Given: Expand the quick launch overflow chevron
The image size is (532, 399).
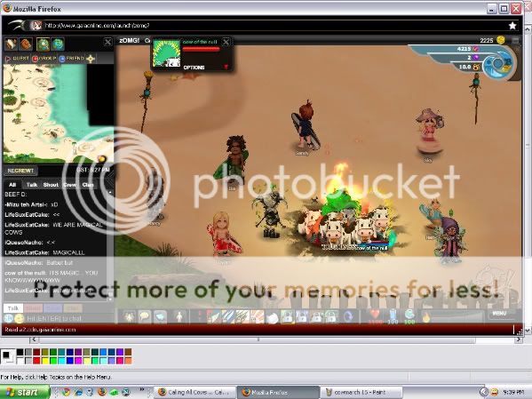Looking at the screenshot, I should 142,390.
